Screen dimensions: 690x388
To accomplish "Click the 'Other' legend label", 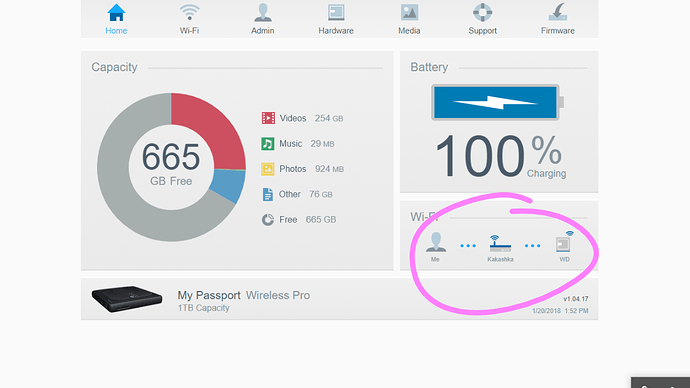I will pos(290,194).
